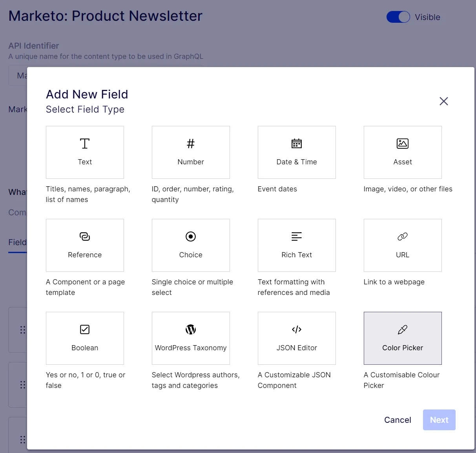Click the 'Date & Time' card label
Viewport: 476px width, 453px height.
pos(297,162)
